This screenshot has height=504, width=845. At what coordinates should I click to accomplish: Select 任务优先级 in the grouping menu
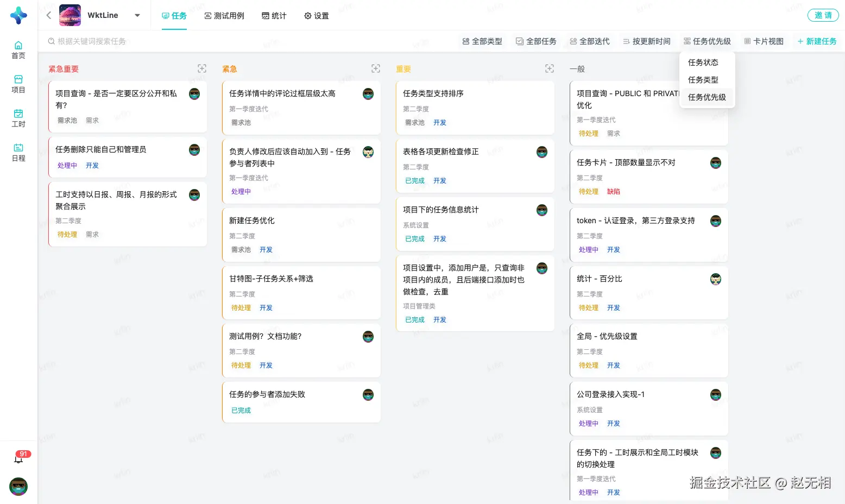pos(707,97)
